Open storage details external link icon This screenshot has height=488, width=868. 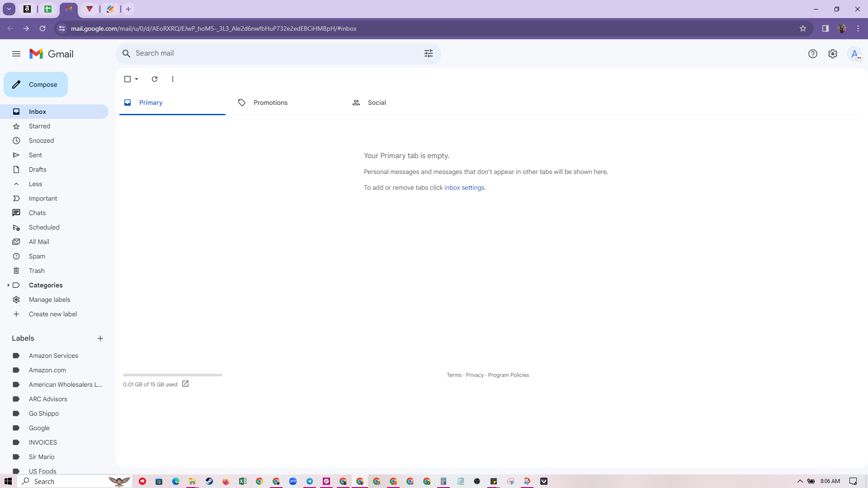185,384
